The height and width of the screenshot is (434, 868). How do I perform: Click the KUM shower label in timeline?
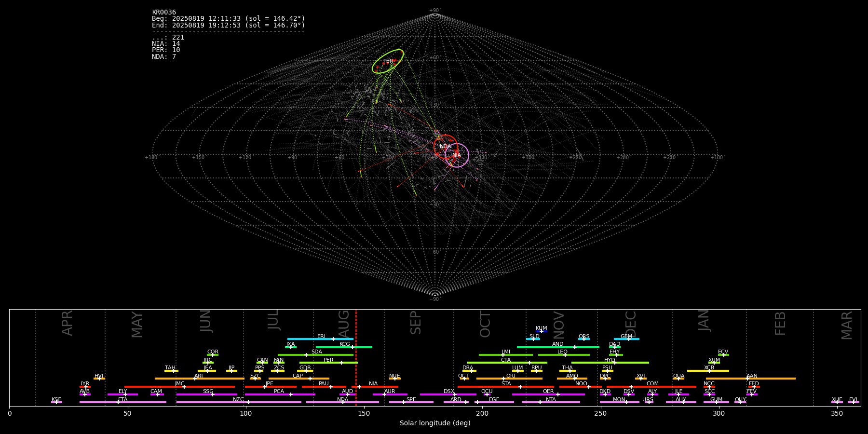pyautogui.click(x=542, y=328)
